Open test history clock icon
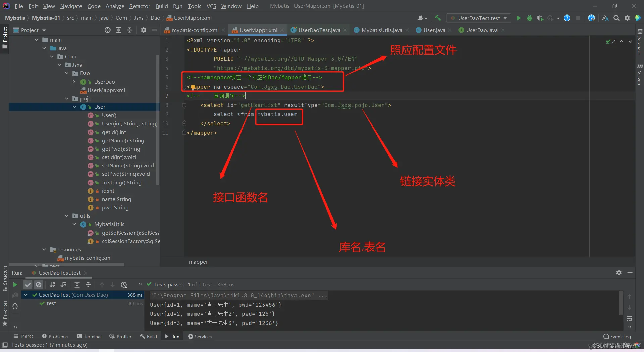 click(124, 285)
